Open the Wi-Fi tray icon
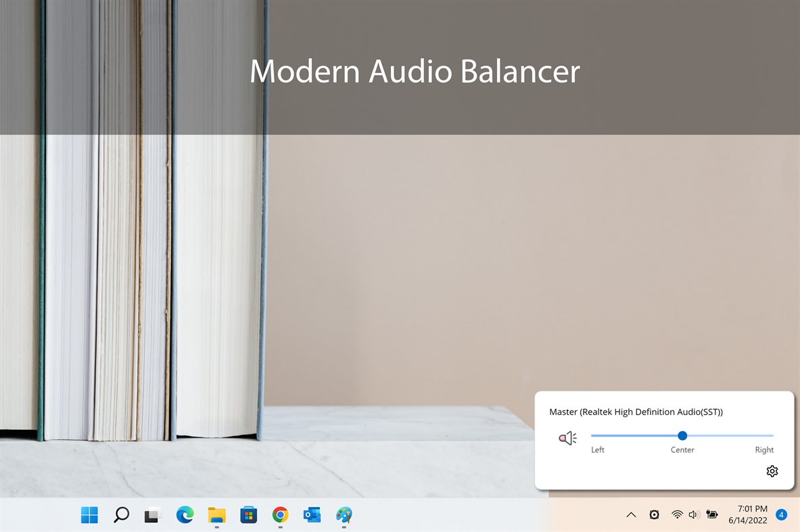Viewport: 800px width, 532px height. click(677, 514)
